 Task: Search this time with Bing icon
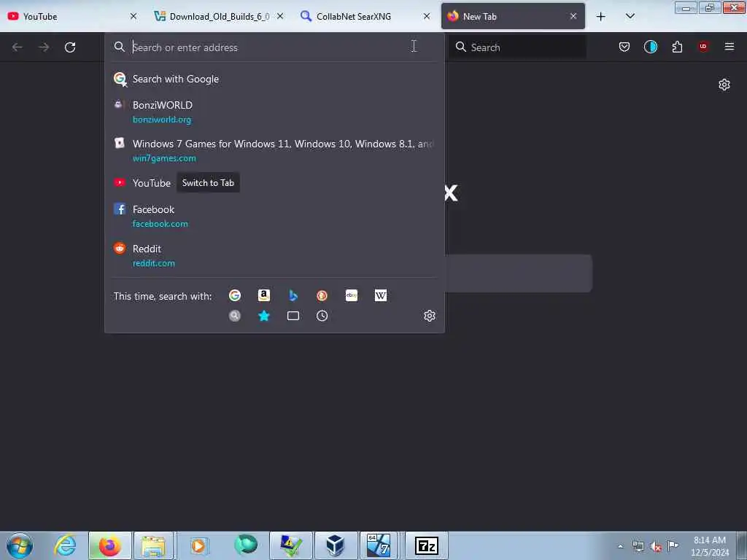click(293, 296)
